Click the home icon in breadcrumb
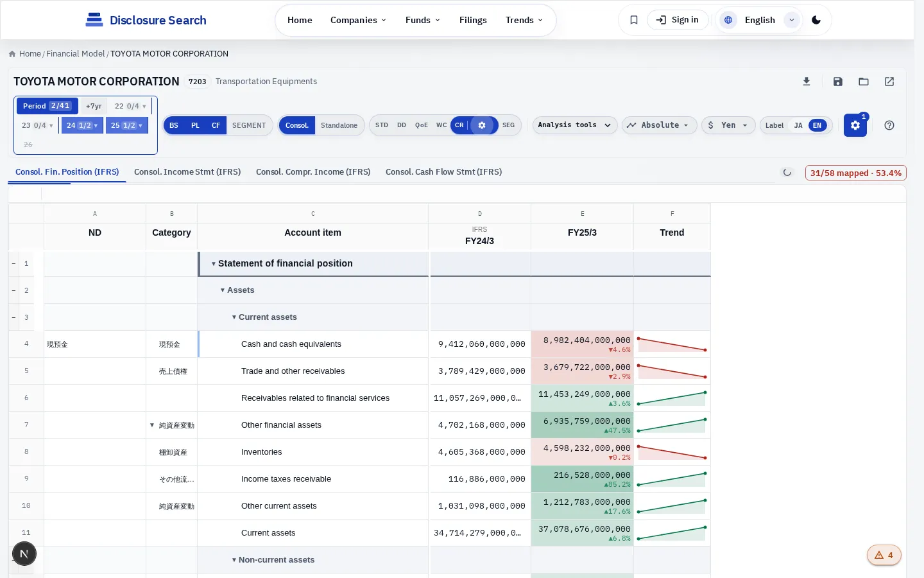Image resolution: width=924 pixels, height=578 pixels. [x=12, y=54]
